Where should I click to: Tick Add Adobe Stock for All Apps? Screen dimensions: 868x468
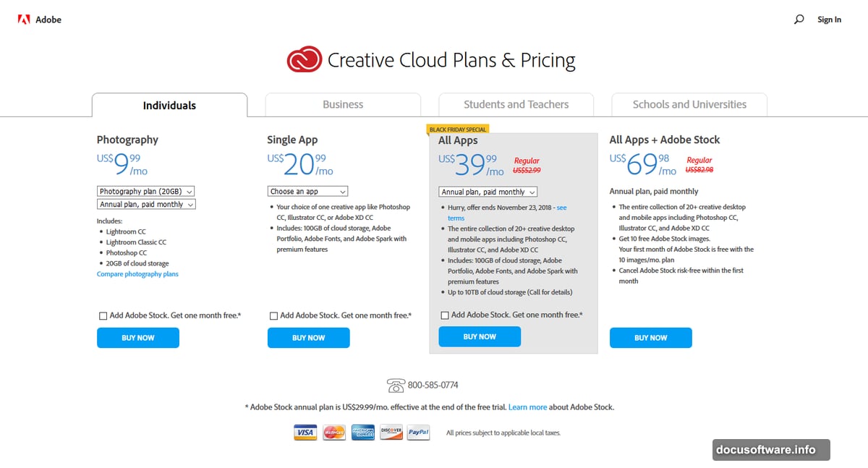444,315
